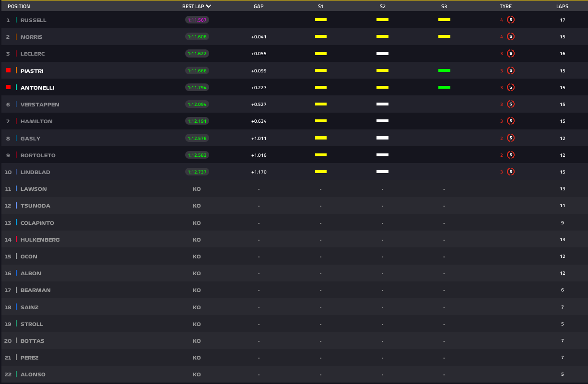
Task: Select the BOTTAS driver name
Action: coord(32,341)
